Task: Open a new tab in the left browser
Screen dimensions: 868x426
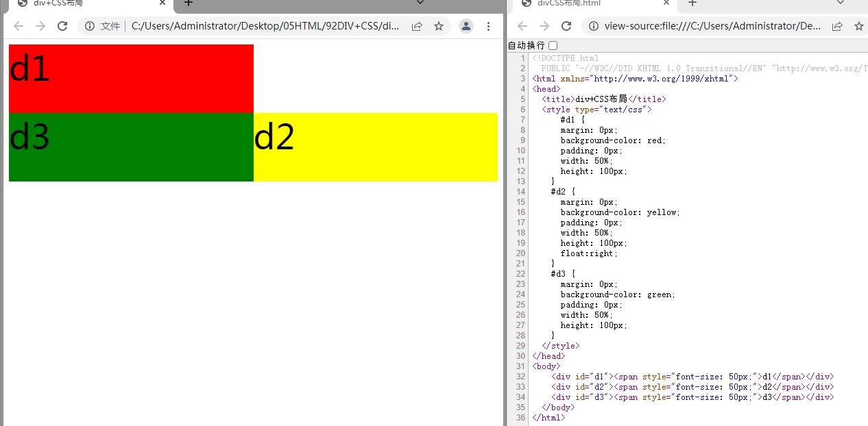Action: coord(189,3)
